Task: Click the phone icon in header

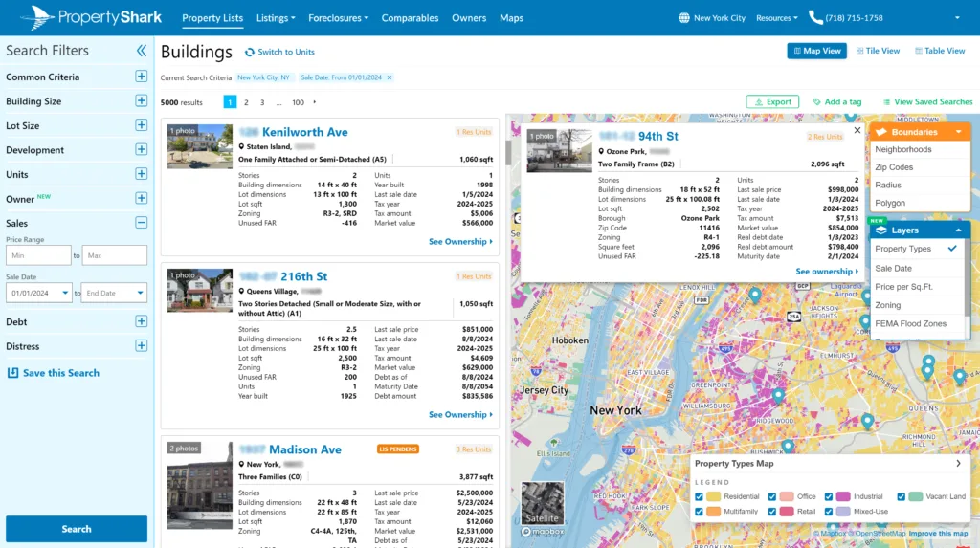Action: pos(815,17)
